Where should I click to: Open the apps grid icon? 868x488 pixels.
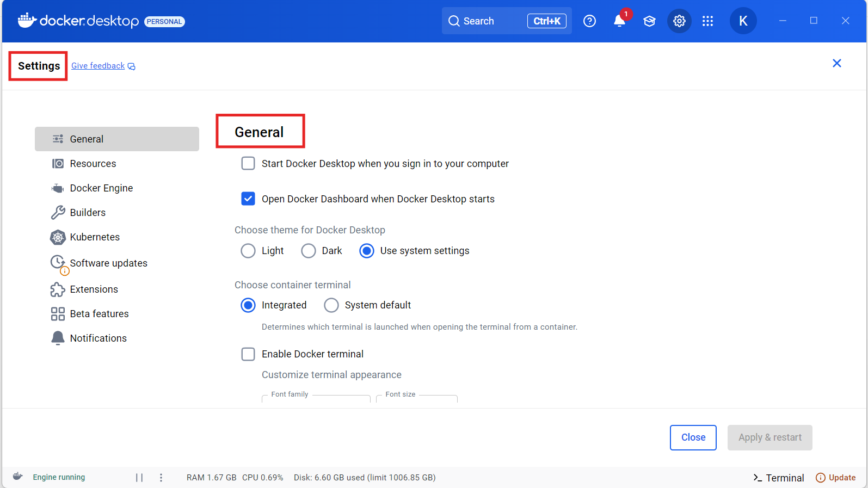point(707,21)
